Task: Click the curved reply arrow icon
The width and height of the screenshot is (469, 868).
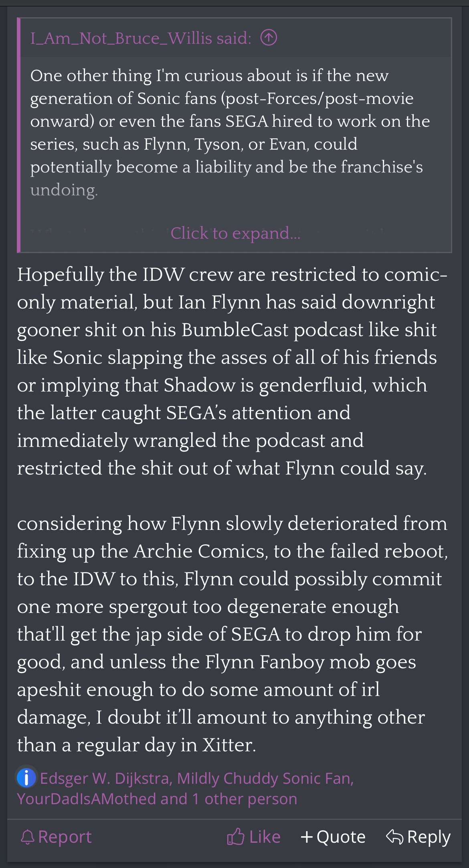Action: point(394,837)
